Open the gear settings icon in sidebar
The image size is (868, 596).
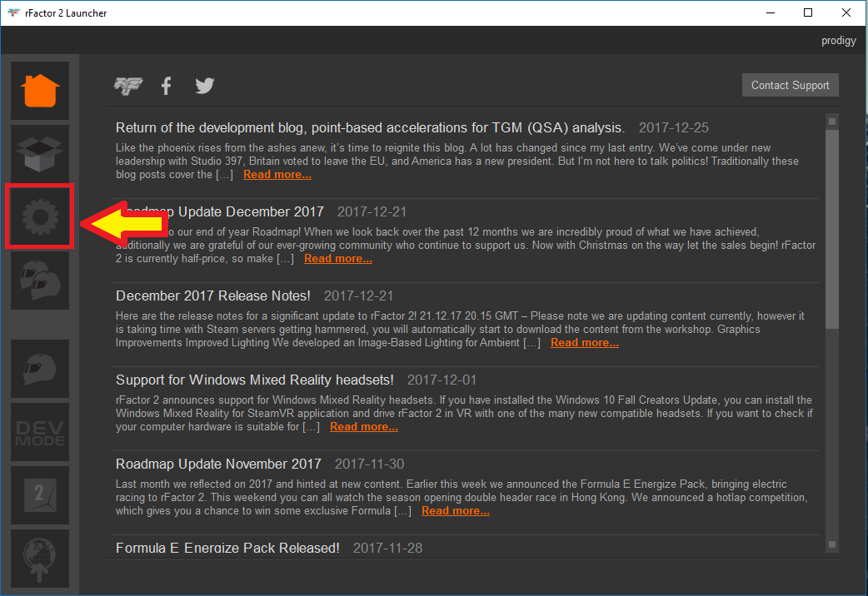40,217
